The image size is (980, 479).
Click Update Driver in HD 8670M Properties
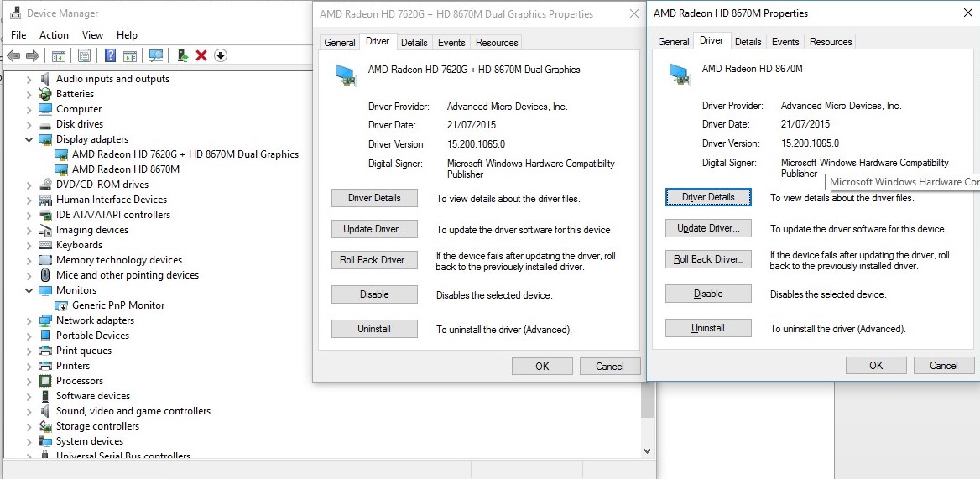click(x=708, y=228)
